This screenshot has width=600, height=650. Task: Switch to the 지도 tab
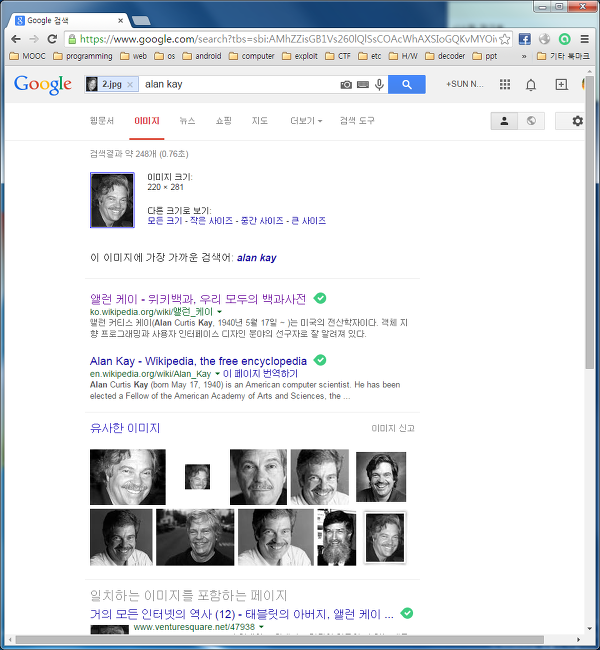pos(260,121)
